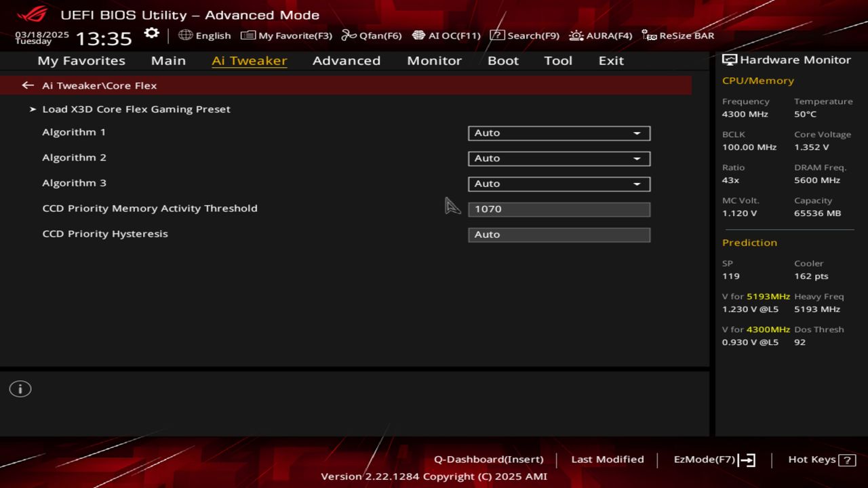Load X3D Core Flex Gaming Preset
The width and height of the screenshot is (868, 488).
click(x=136, y=109)
